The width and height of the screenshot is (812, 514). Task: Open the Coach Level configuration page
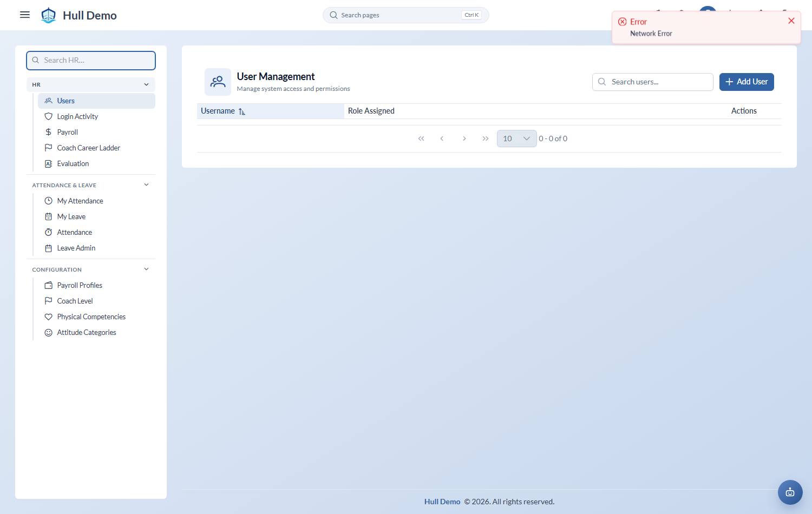[x=96, y=301]
